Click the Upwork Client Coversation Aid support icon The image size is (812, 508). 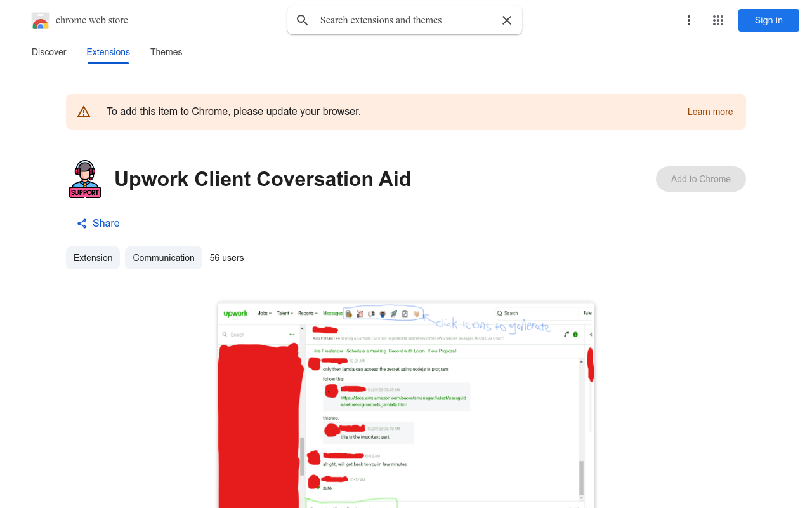coord(85,179)
